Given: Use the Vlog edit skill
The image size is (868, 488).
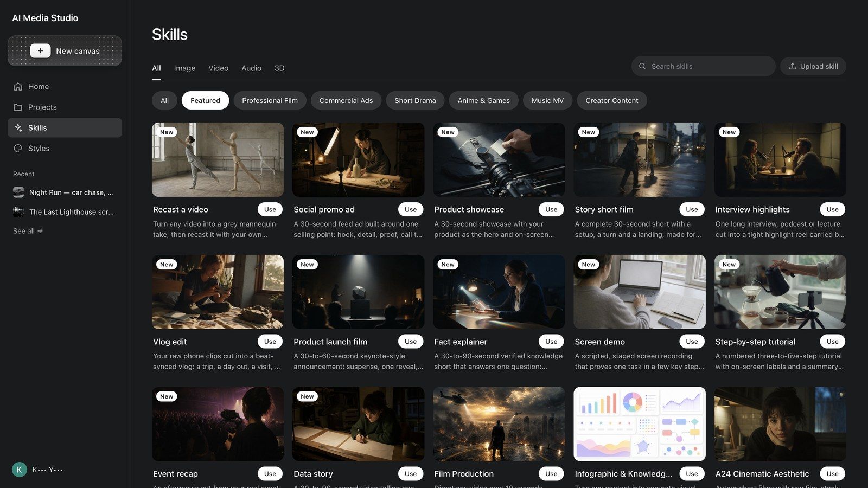Looking at the screenshot, I should click(x=270, y=342).
